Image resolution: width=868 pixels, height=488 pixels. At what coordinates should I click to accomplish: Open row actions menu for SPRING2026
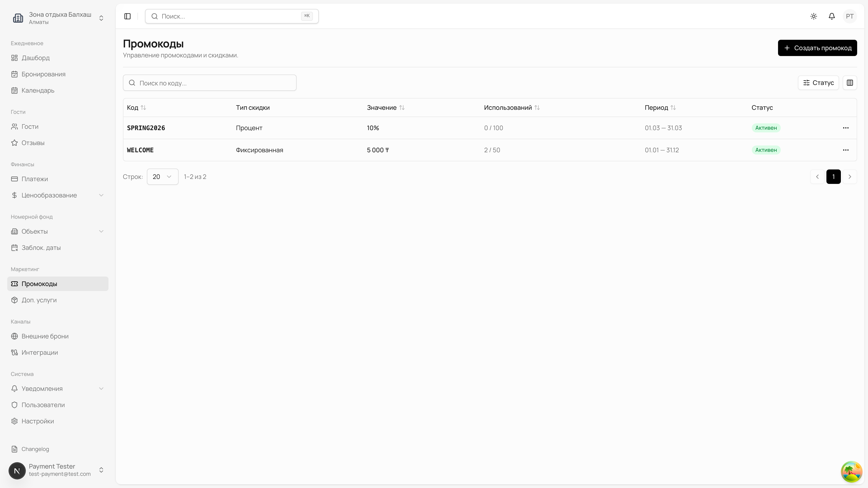845,128
